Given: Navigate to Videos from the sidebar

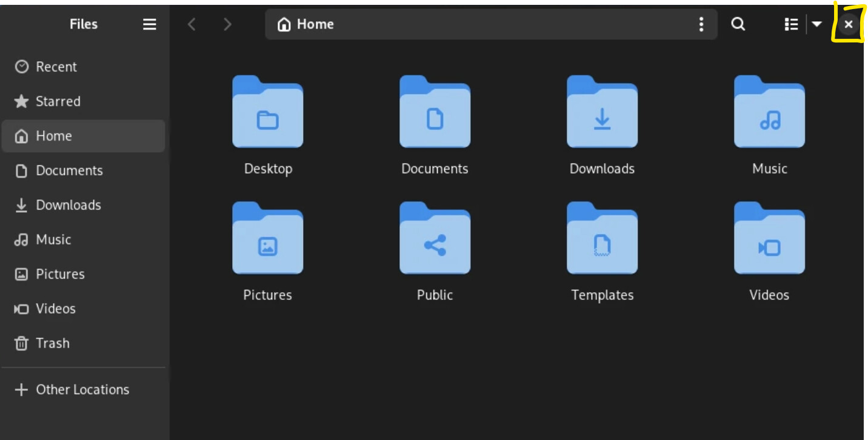Looking at the screenshot, I should pyautogui.click(x=55, y=308).
